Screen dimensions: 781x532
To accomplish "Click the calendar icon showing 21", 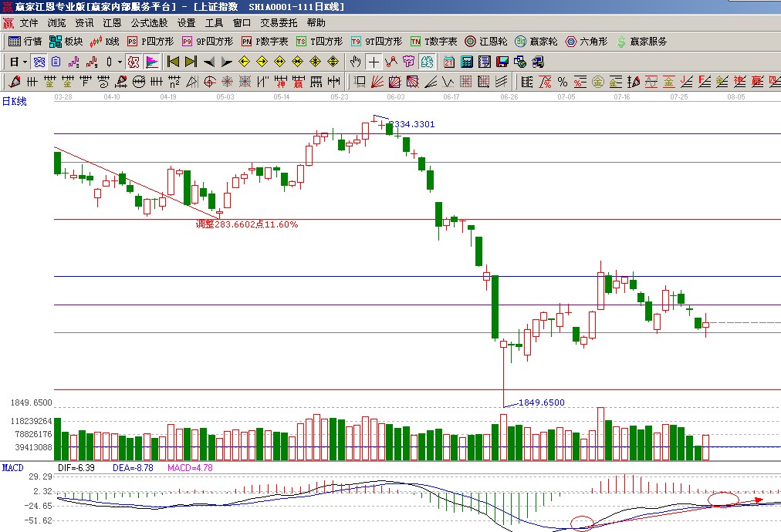I will click(449, 62).
